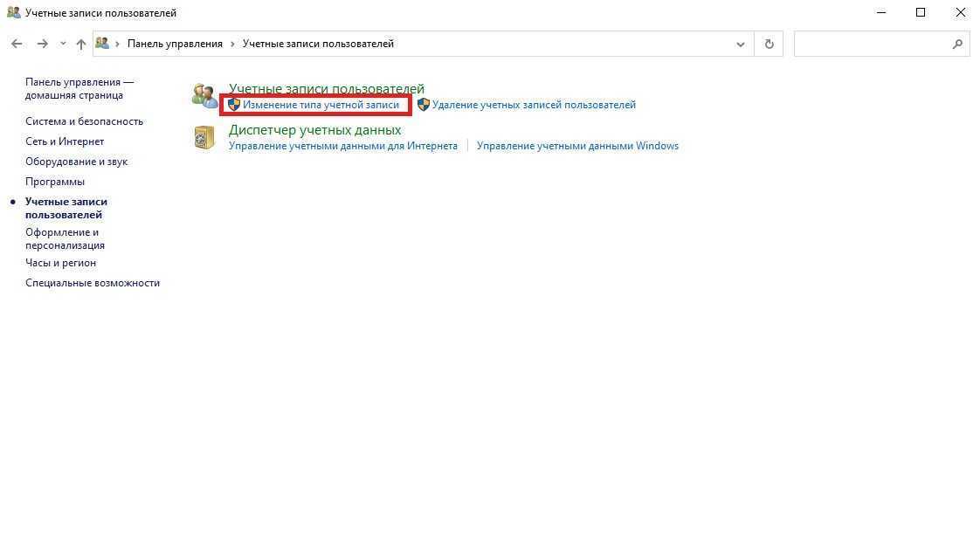Screen dimensions: 980x551
Task: Minimize the window
Action: (x=881, y=12)
